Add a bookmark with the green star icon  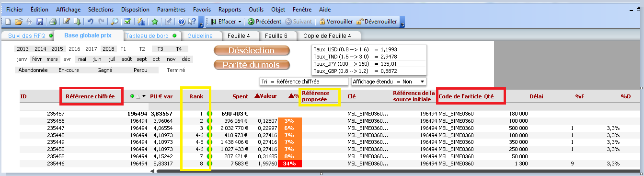(155, 22)
